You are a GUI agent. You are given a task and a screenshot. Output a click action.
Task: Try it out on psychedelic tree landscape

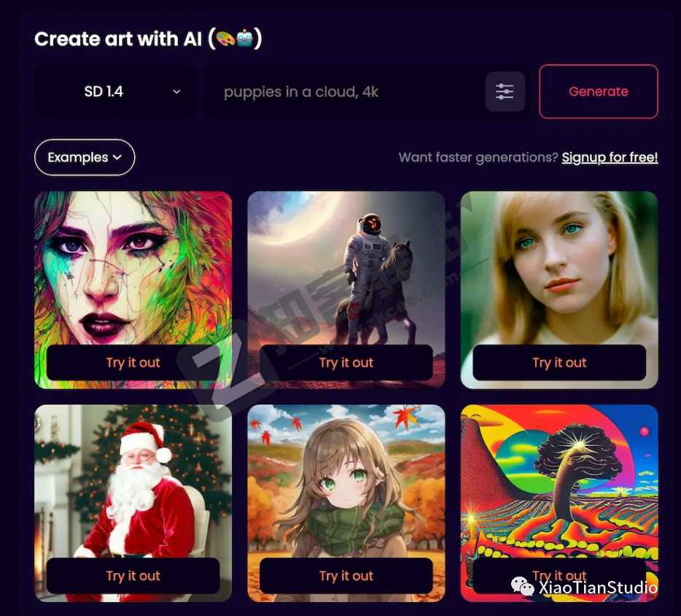tap(559, 576)
